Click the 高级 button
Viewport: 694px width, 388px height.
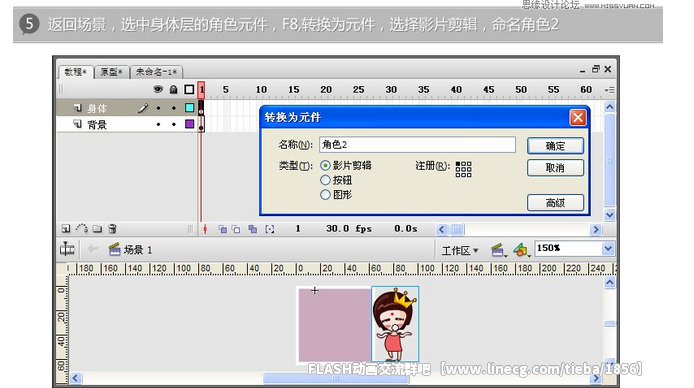[555, 203]
